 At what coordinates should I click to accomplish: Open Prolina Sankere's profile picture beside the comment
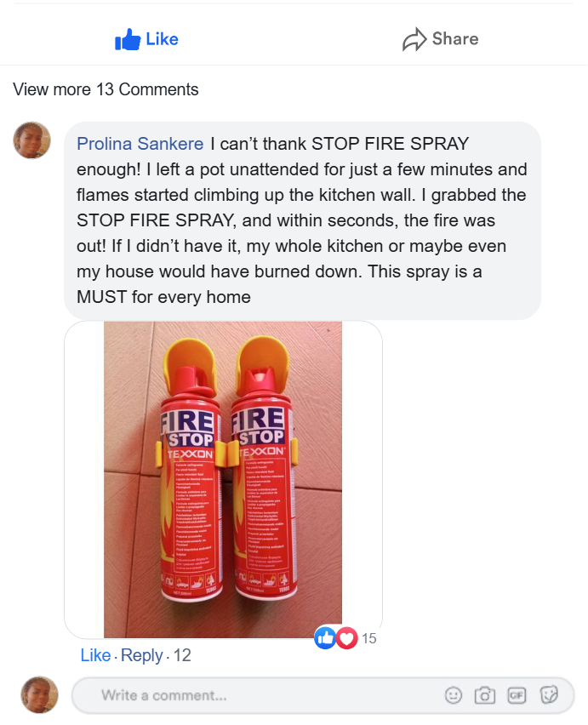pos(31,140)
